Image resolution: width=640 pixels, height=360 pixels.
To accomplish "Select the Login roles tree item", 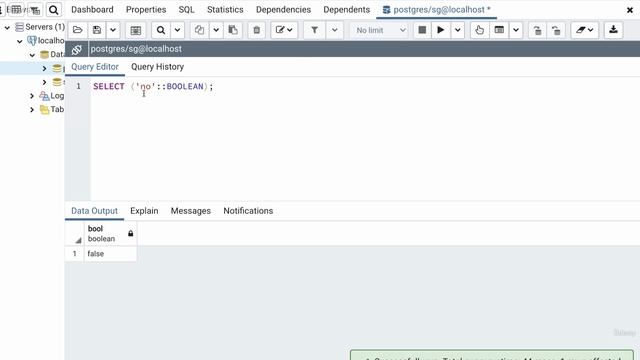I will click(x=57, y=96).
